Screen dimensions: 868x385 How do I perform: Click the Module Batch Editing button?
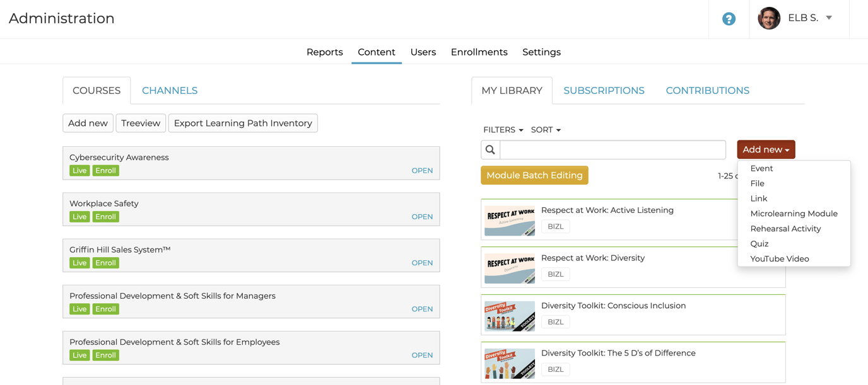[x=534, y=175]
